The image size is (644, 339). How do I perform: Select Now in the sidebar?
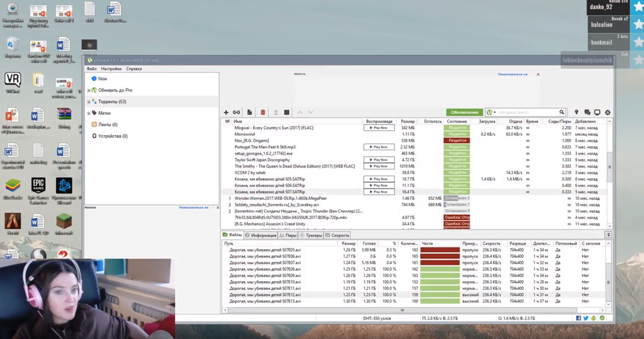pyautogui.click(x=103, y=79)
